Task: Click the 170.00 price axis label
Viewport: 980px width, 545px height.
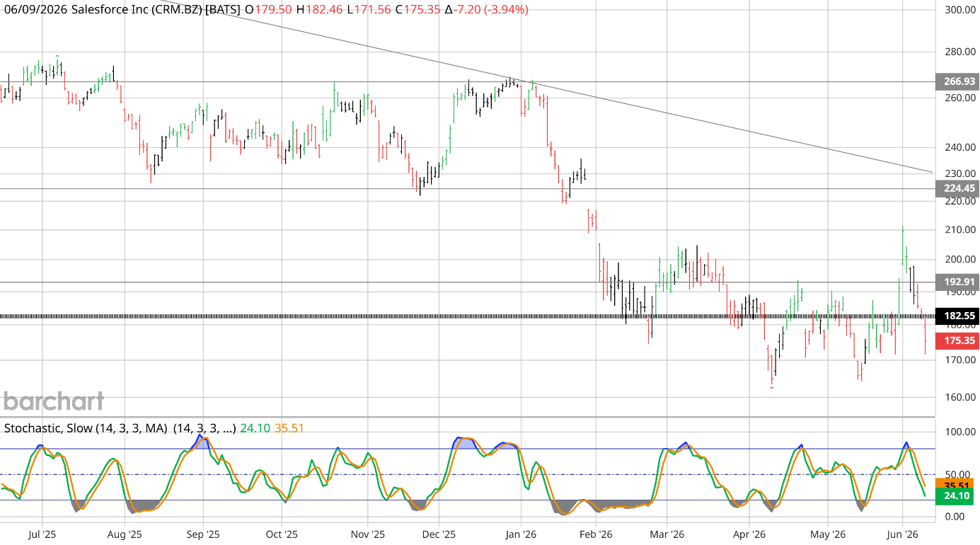Action: tap(960, 360)
